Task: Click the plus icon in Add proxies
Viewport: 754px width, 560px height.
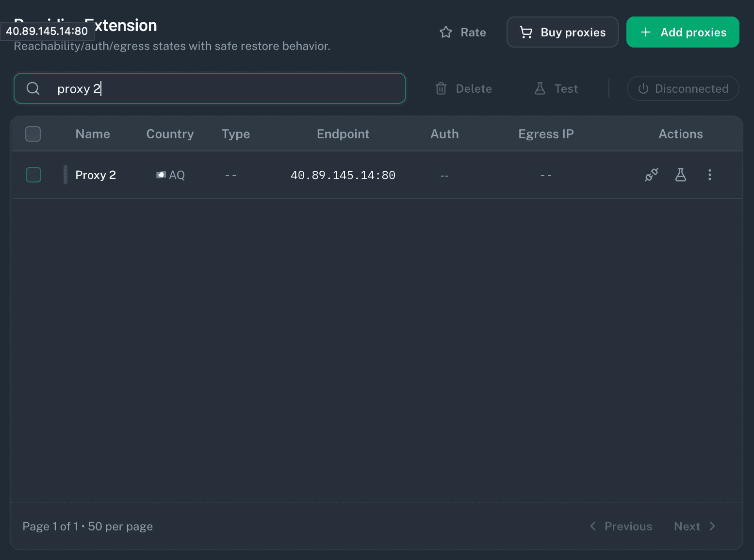Action: click(x=645, y=32)
